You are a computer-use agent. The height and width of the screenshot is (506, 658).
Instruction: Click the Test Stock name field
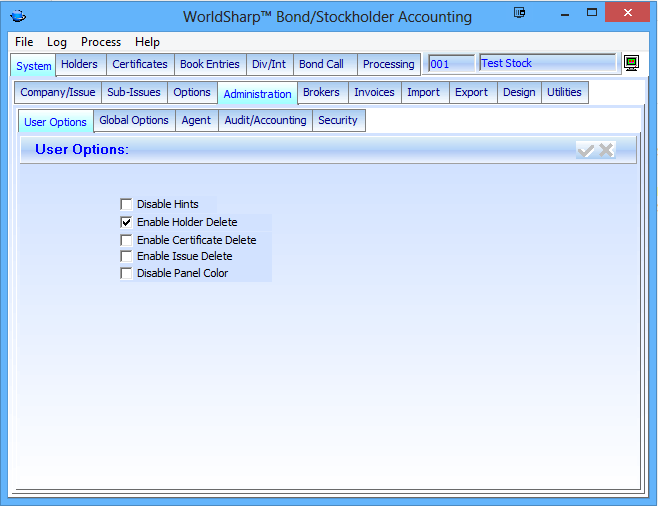(x=547, y=63)
